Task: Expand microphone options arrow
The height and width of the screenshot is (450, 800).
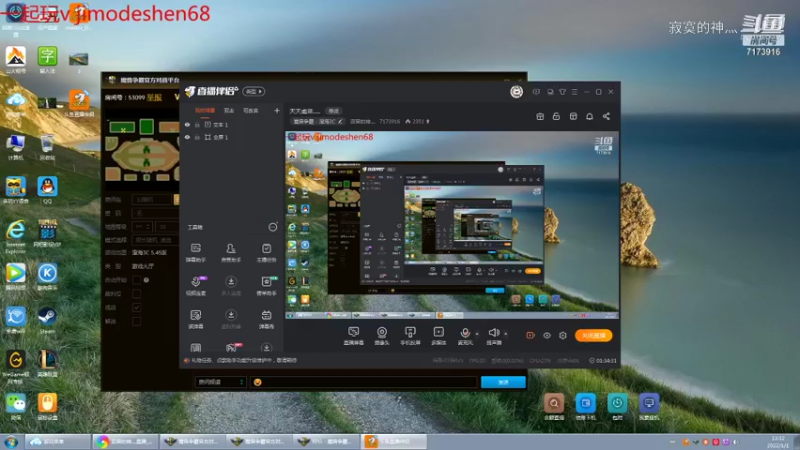Action: [x=477, y=334]
